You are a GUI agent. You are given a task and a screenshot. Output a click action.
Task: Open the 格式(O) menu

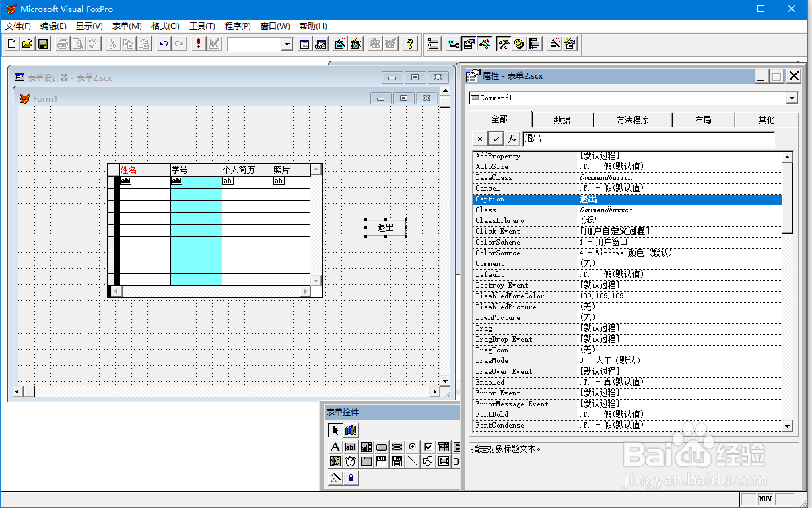click(166, 26)
